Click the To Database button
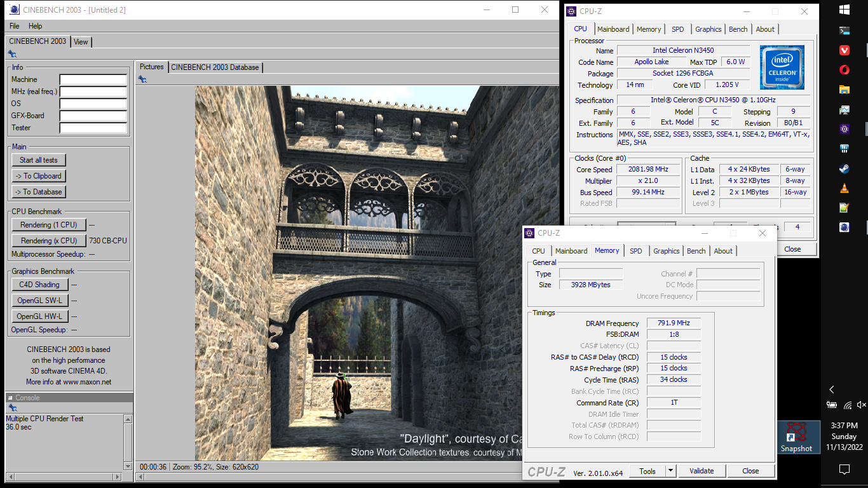 coord(39,192)
